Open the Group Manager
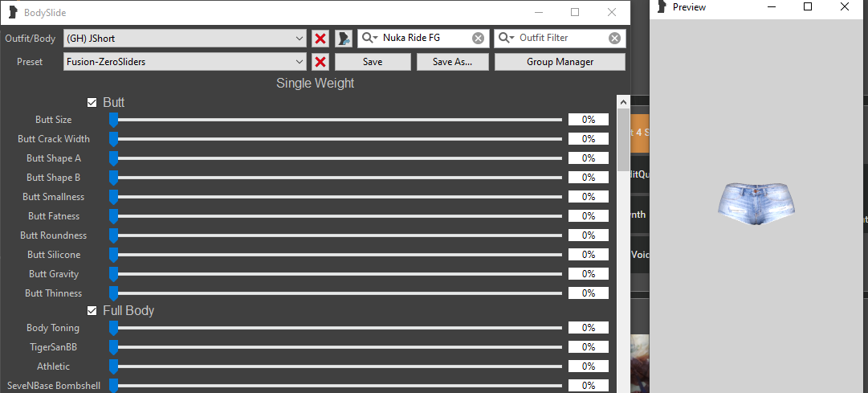This screenshot has height=393, width=868. [560, 62]
